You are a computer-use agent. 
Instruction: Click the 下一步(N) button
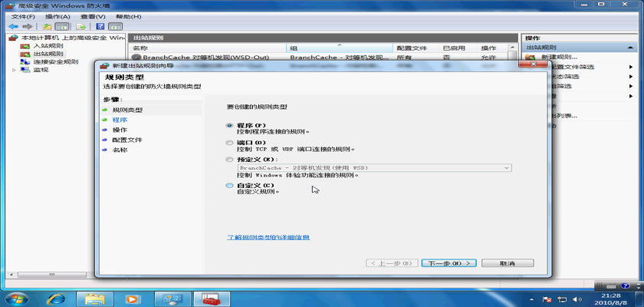click(x=449, y=263)
